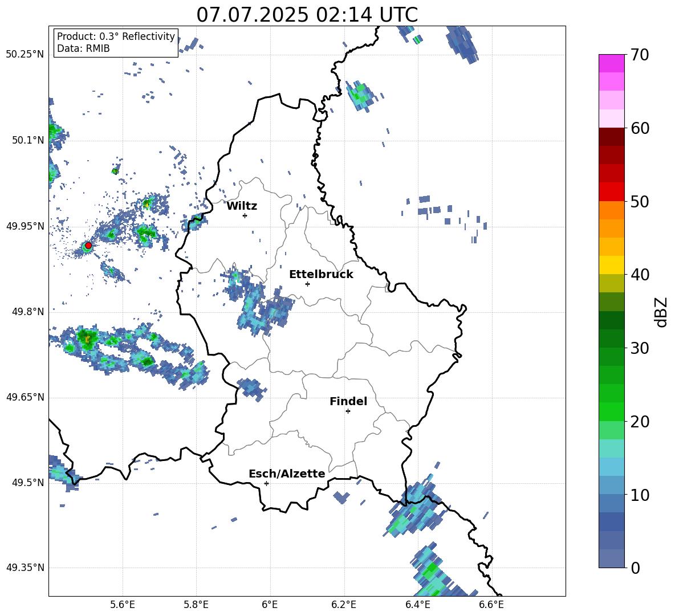
Task: Click the Data: RMIB text
Action: pos(83,48)
